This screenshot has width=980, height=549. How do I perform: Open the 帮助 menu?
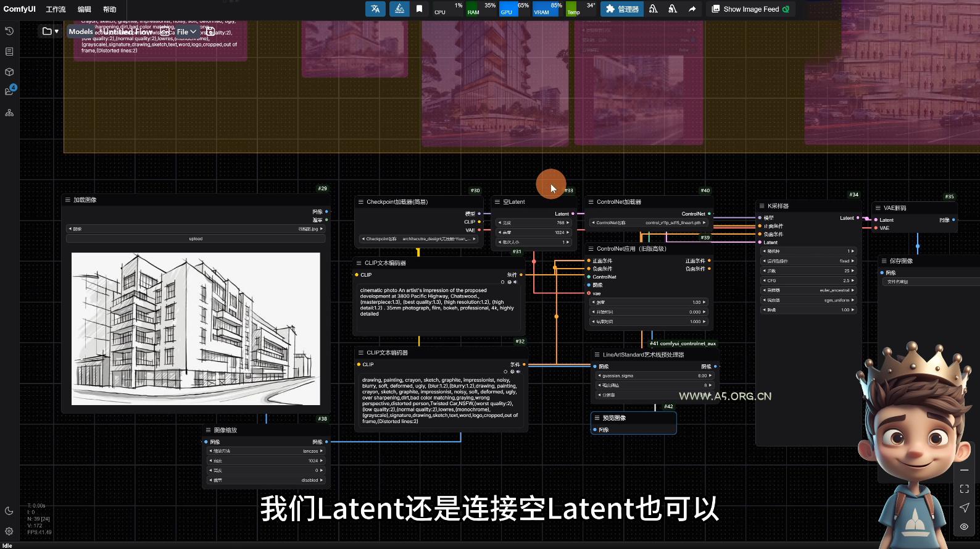pos(109,9)
